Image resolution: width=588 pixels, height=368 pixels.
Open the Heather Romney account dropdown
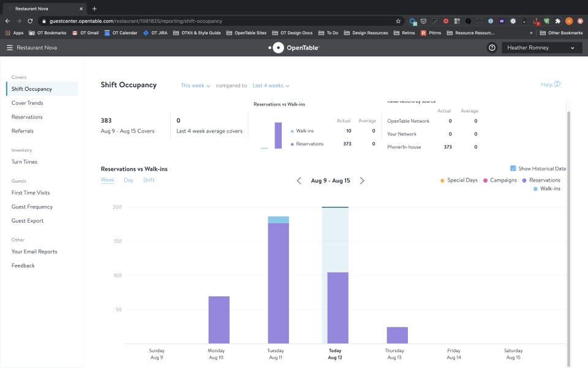pyautogui.click(x=541, y=47)
